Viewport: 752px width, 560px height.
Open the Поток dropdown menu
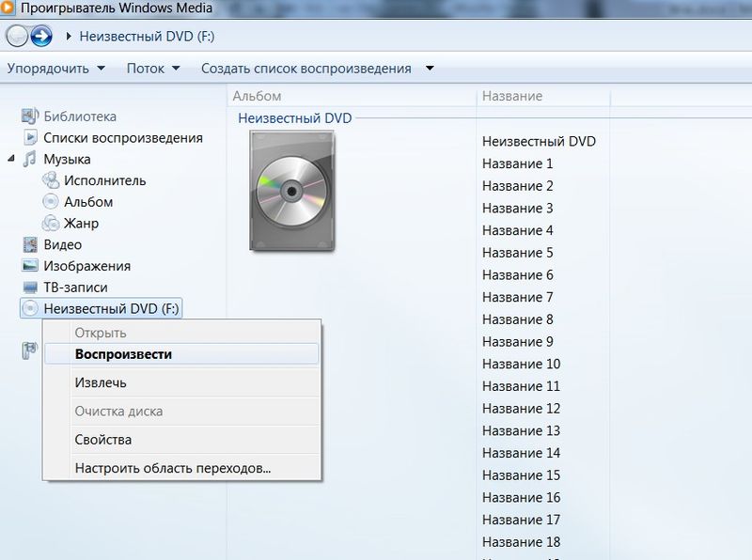[x=153, y=69]
